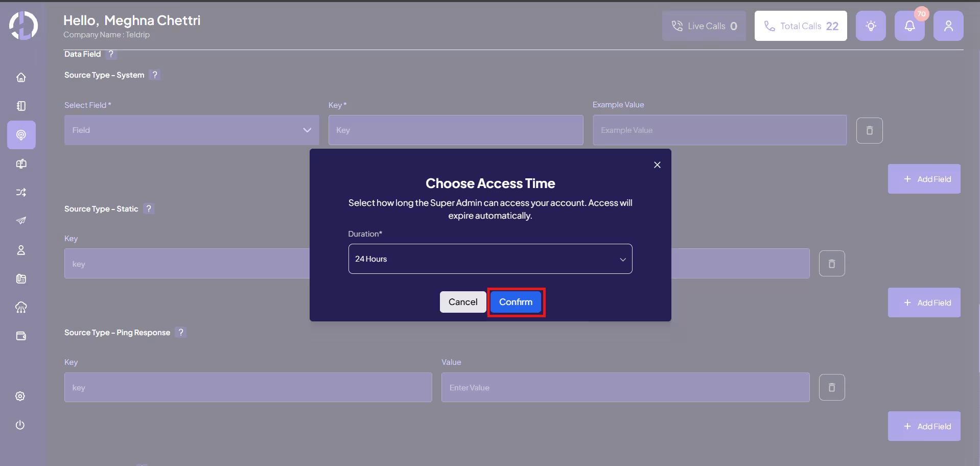Click the Example Value input field
This screenshot has height=466, width=980.
tap(719, 130)
